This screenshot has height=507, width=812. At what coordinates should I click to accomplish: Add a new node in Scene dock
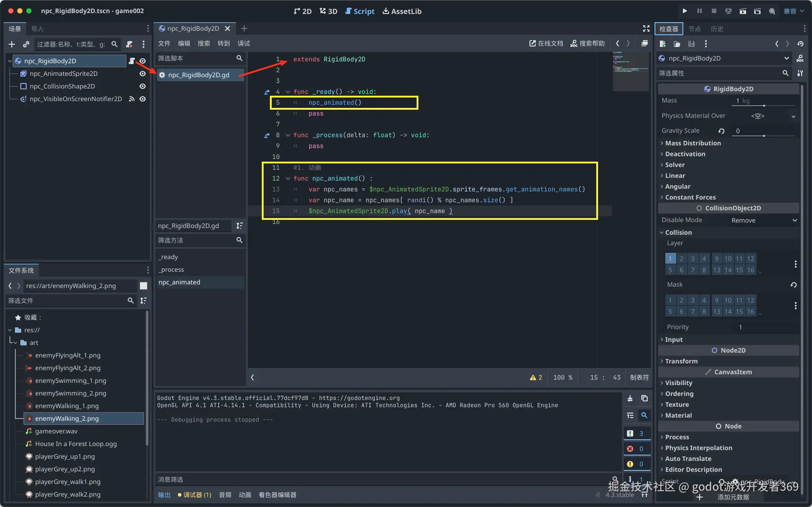coord(12,44)
